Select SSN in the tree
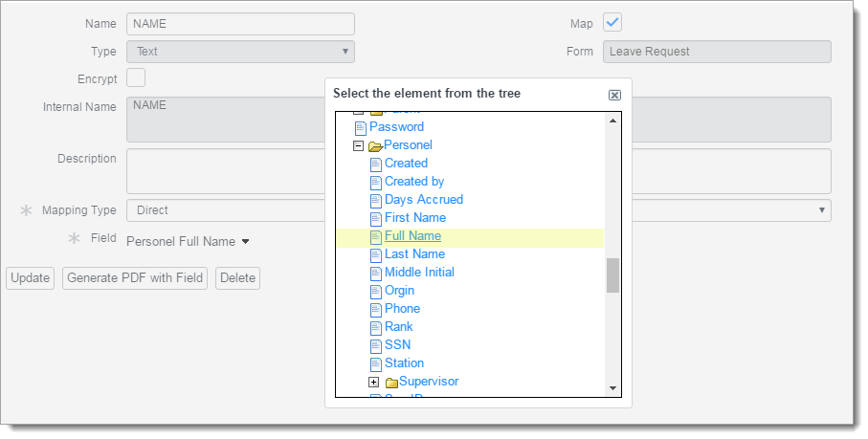Screen dimensions: 868x439 (x=397, y=345)
